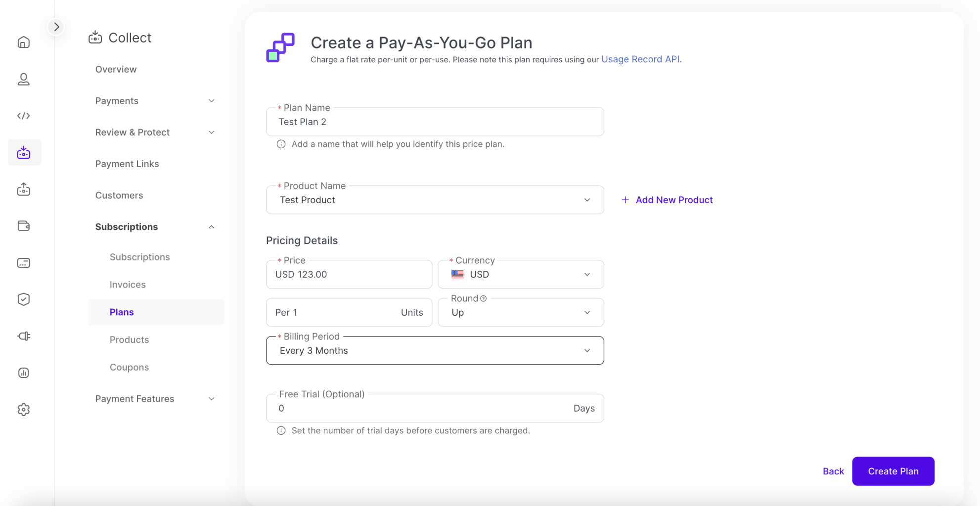
Task: Click the home icon in left rail
Action: coord(24,42)
